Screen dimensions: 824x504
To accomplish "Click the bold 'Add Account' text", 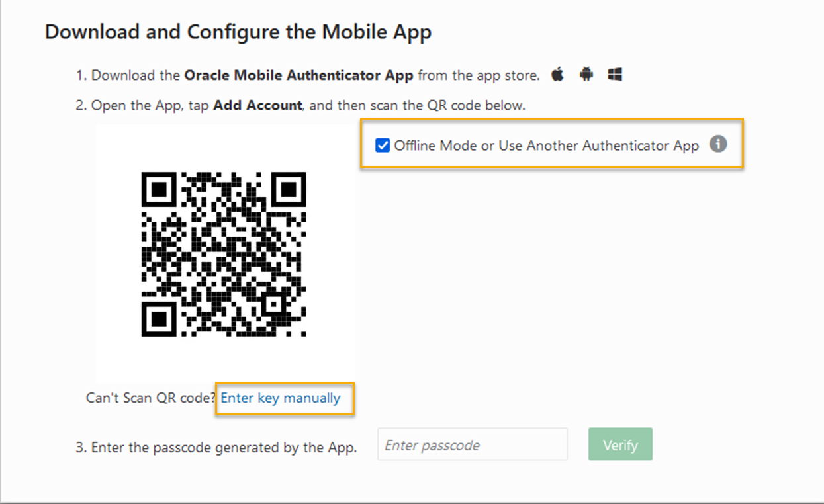I will [x=257, y=106].
